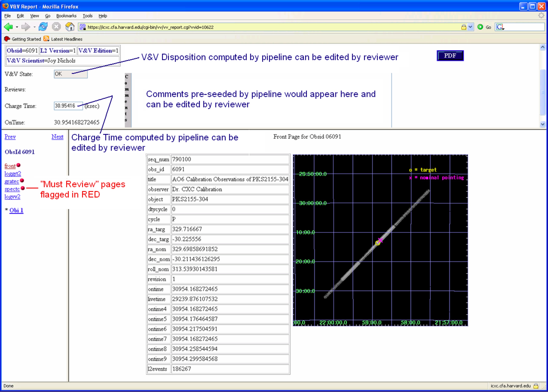Click status bar domain icxc.cfa.harvard.edu
This screenshot has width=548, height=392.
click(511, 386)
